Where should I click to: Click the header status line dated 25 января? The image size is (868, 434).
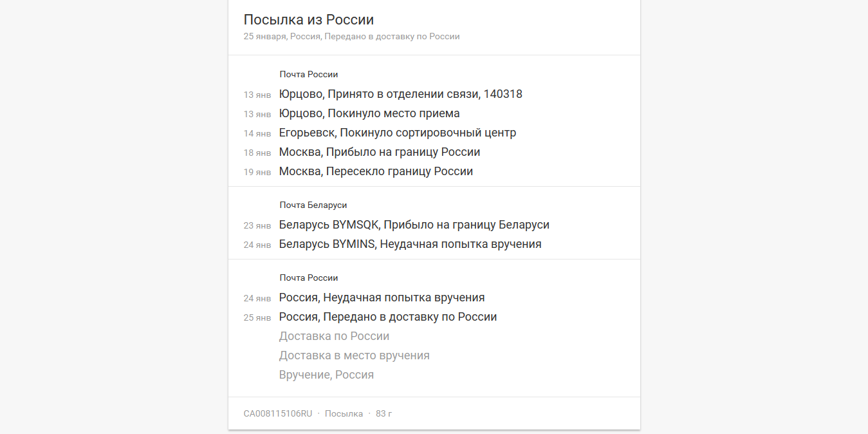[351, 37]
